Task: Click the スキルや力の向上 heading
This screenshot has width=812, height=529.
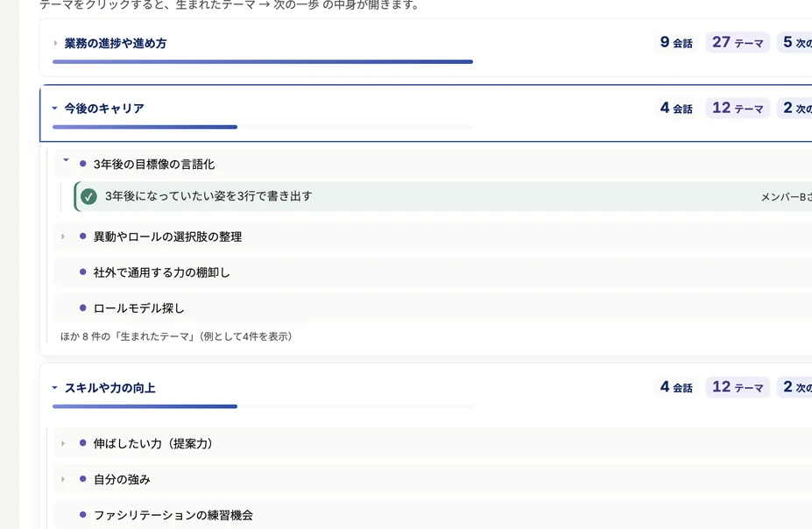Action: point(109,388)
